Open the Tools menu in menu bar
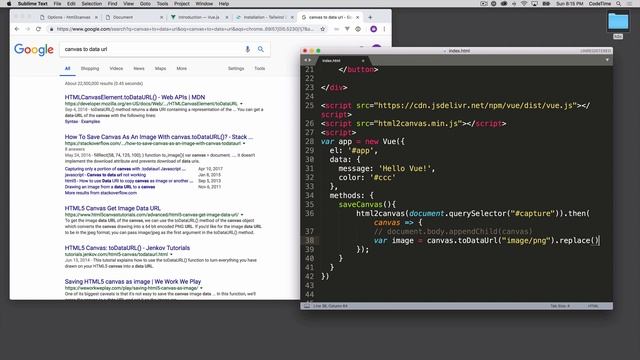Image resolution: width=640 pixels, height=360 pixels. pos(162,4)
